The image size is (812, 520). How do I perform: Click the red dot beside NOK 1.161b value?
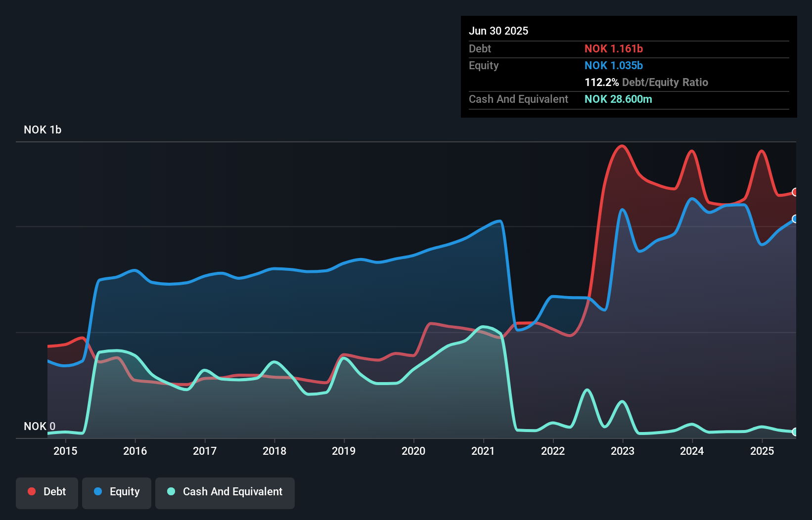(614, 48)
